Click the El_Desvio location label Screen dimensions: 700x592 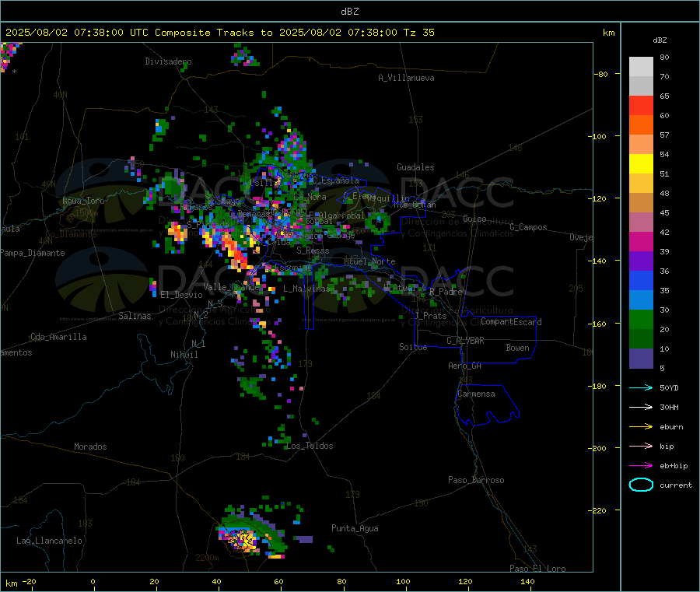[x=181, y=295]
